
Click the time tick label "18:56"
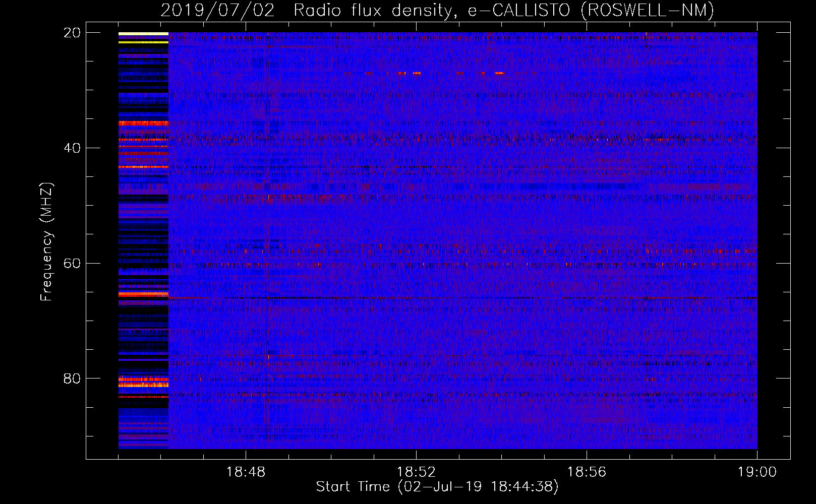[587, 472]
